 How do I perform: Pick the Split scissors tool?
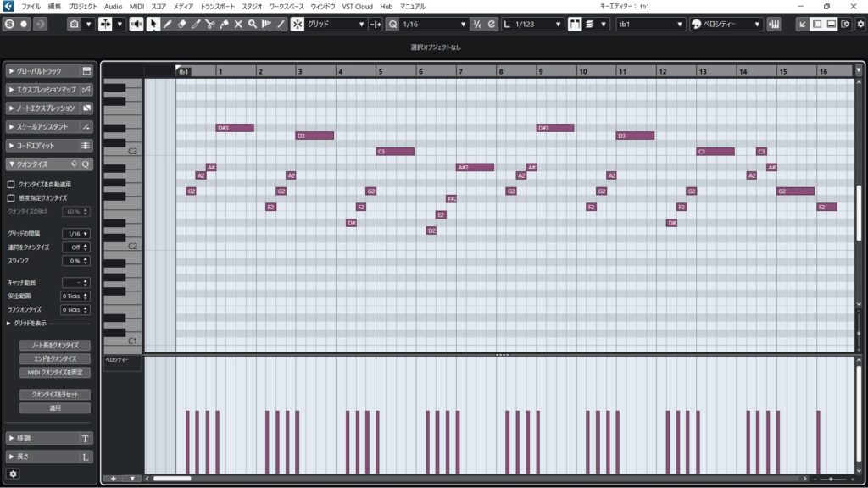point(209,25)
